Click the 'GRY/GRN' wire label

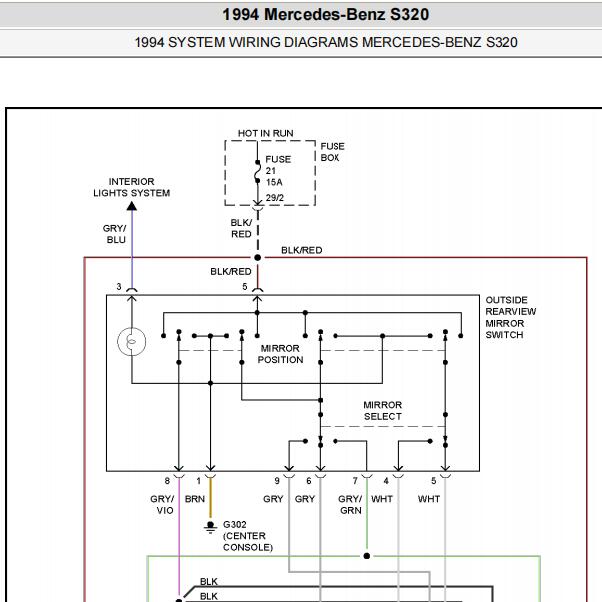[x=350, y=504]
